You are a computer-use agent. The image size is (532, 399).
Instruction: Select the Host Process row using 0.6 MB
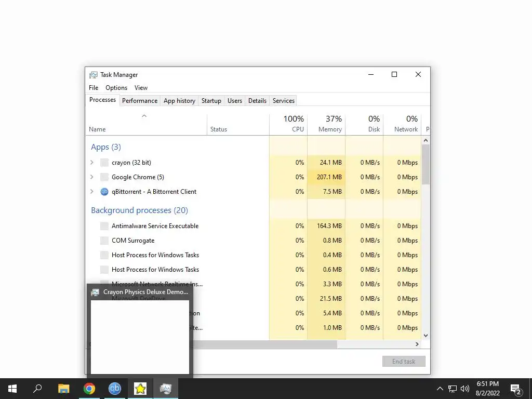253,270
